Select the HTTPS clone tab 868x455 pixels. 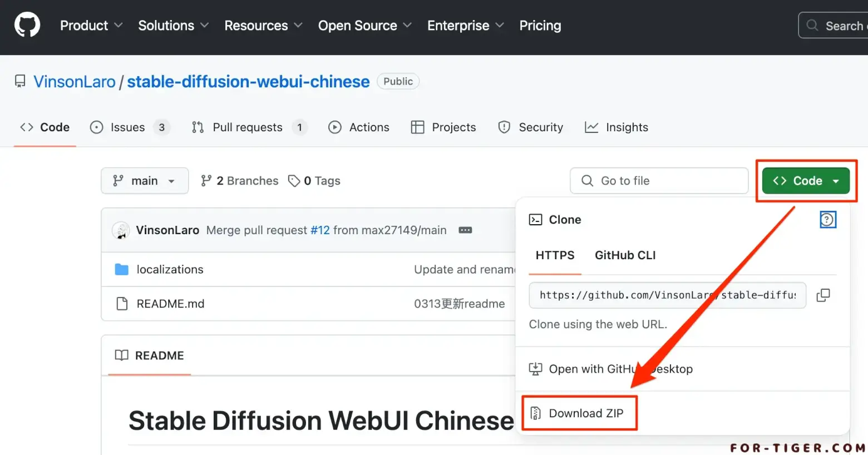tap(555, 255)
